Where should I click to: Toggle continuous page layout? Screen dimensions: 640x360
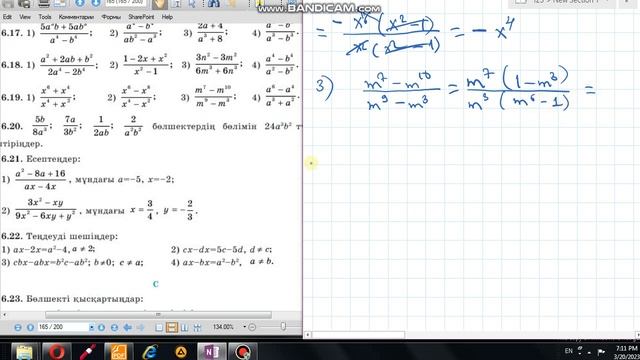point(172,327)
